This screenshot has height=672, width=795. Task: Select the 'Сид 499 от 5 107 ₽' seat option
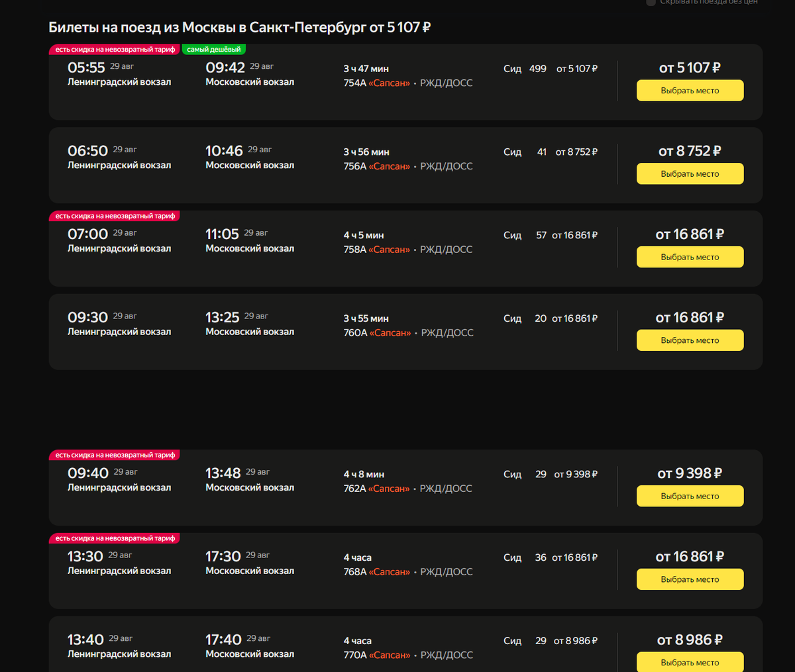point(551,69)
